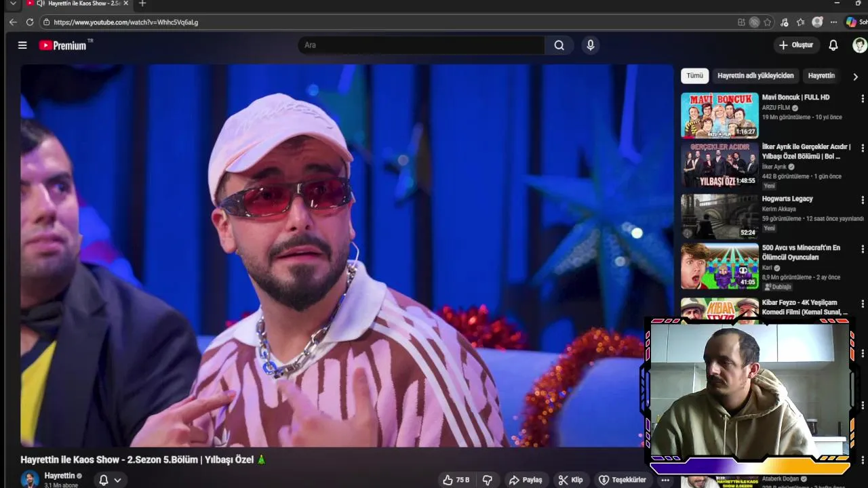Go to YouTube Premium home logo

click(66, 45)
